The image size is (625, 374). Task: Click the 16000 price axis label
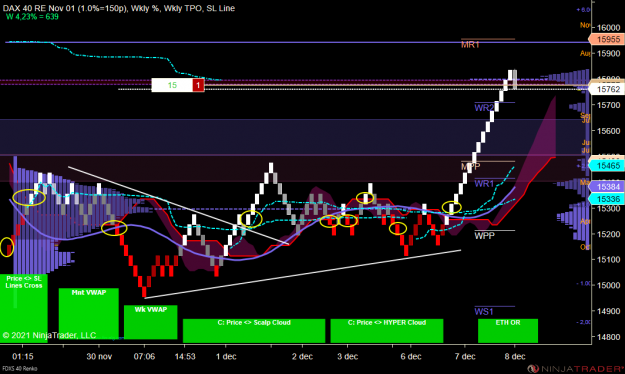click(x=608, y=28)
